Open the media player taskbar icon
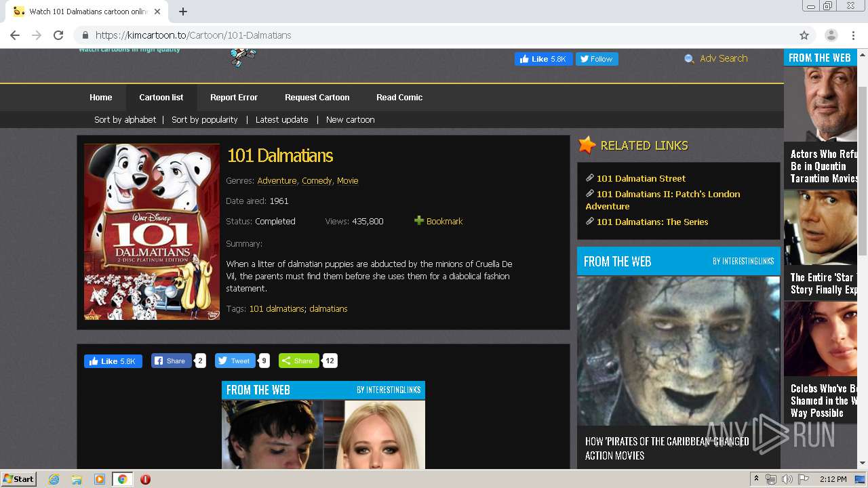The width and height of the screenshot is (868, 488). point(100,479)
